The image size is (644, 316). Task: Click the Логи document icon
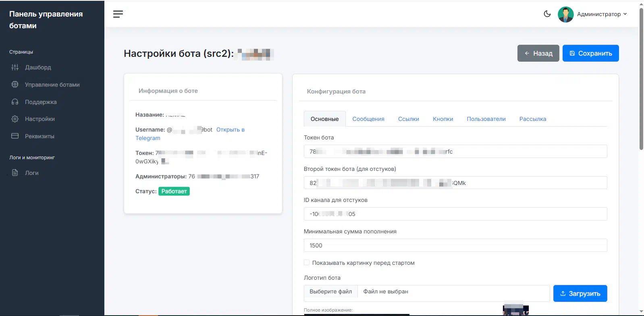coord(15,173)
